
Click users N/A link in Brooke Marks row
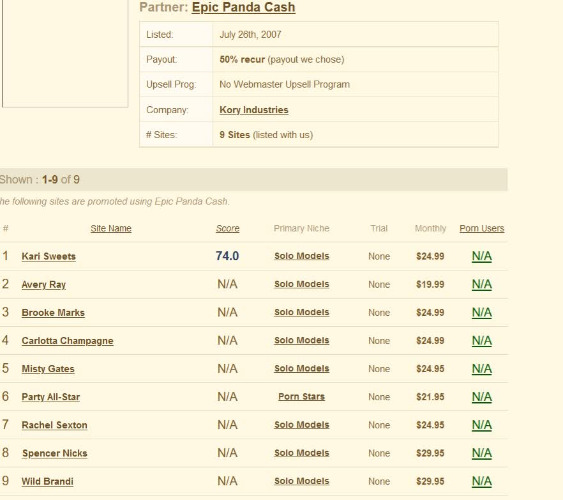coord(482,313)
